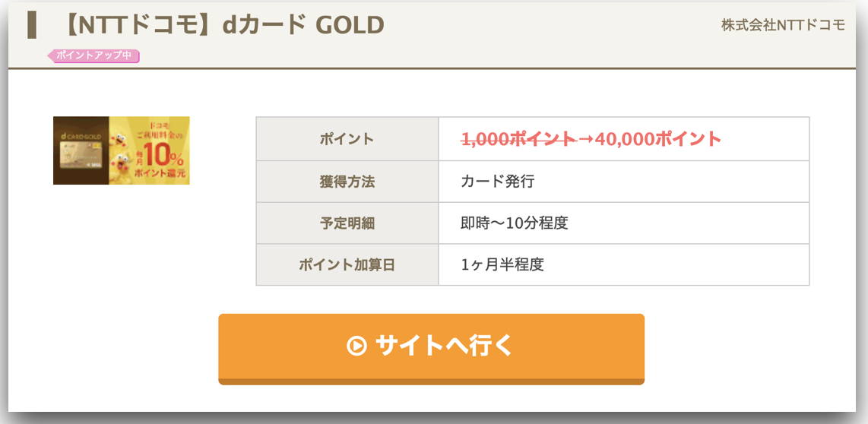Image resolution: width=868 pixels, height=424 pixels.
Task: Click the 株式会社NTTドコモ company name
Action: [783, 25]
